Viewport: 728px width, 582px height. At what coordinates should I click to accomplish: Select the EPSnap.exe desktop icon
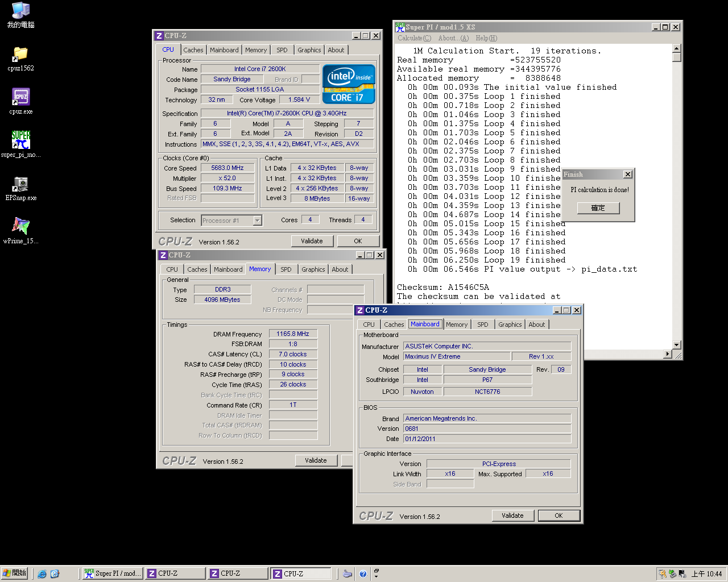pyautogui.click(x=21, y=188)
